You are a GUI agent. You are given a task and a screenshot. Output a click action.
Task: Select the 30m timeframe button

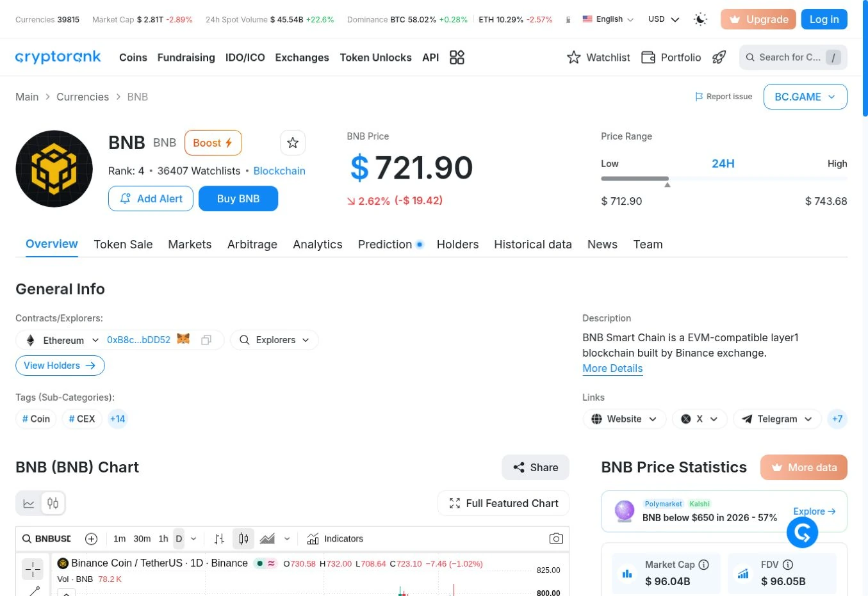(x=142, y=539)
